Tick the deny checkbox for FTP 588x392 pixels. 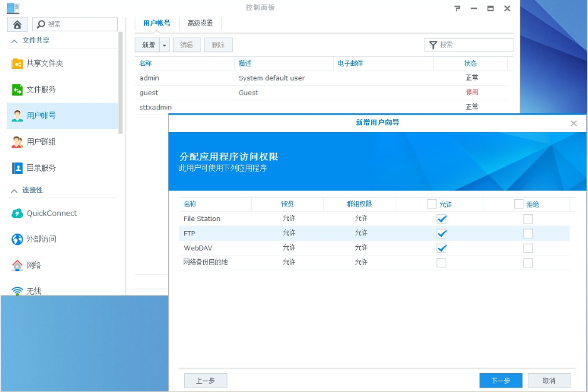click(x=528, y=234)
